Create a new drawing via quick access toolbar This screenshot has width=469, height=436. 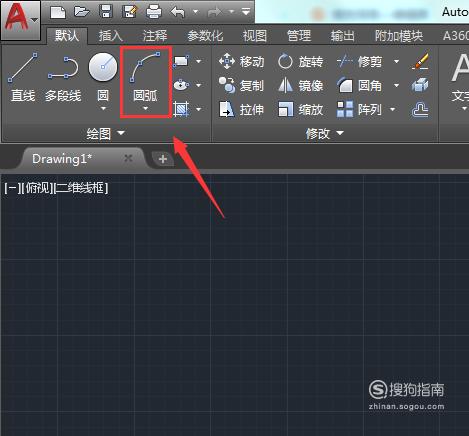coord(58,13)
